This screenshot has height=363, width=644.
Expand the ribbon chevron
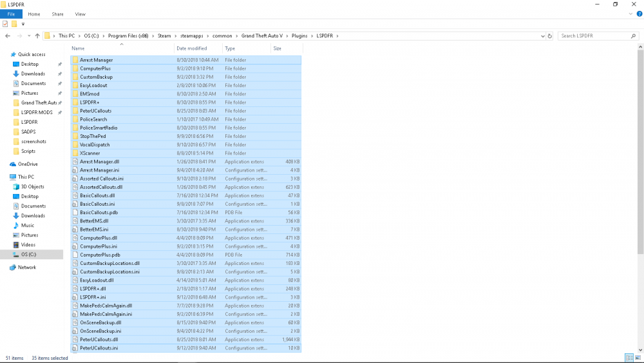[631, 14]
